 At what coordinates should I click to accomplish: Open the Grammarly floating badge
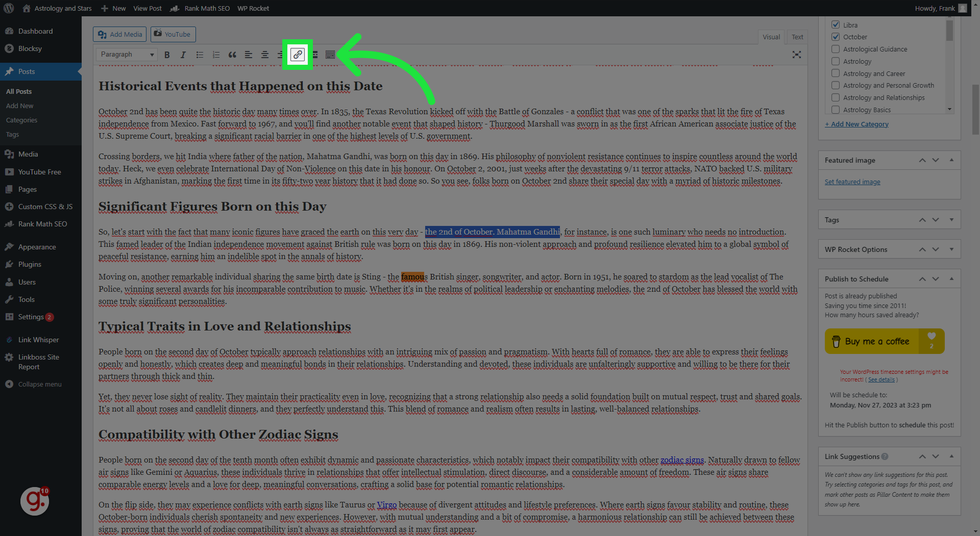[35, 501]
